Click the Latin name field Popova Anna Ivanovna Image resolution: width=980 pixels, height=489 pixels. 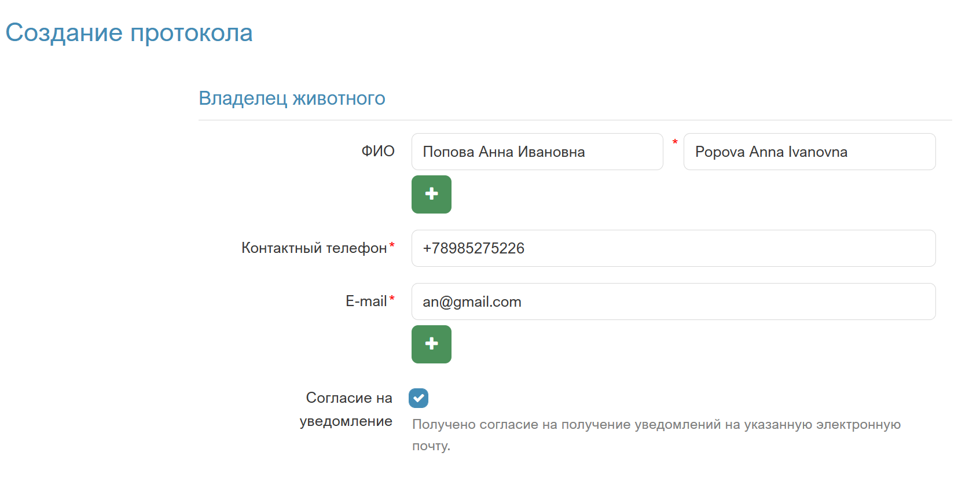click(809, 152)
